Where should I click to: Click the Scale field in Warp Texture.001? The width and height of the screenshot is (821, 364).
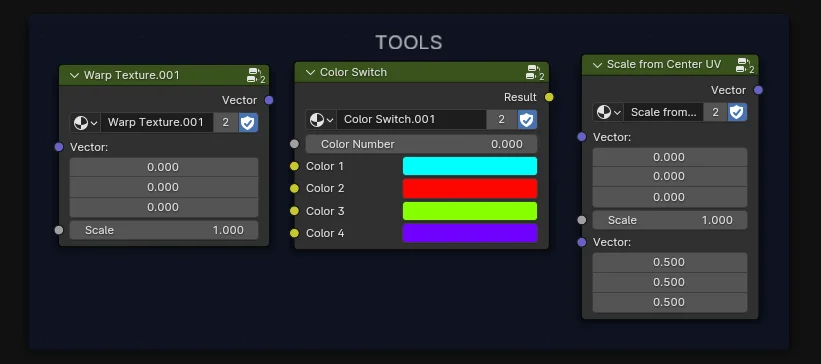coord(164,230)
